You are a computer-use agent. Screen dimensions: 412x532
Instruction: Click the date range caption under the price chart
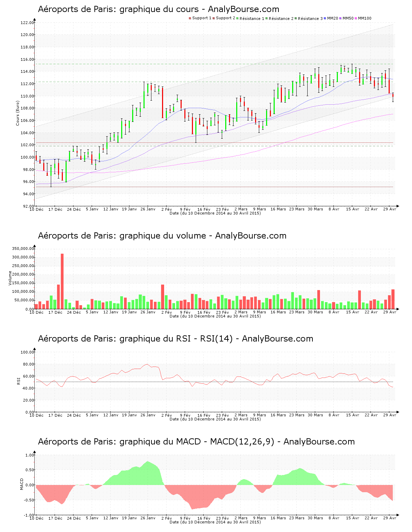pyautogui.click(x=215, y=213)
